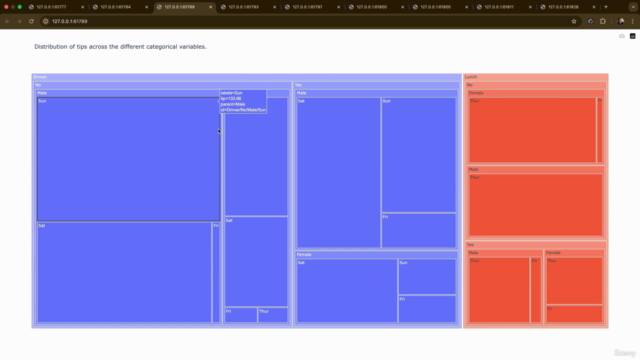Select the Female header under Dinner Yes

pos(376,254)
